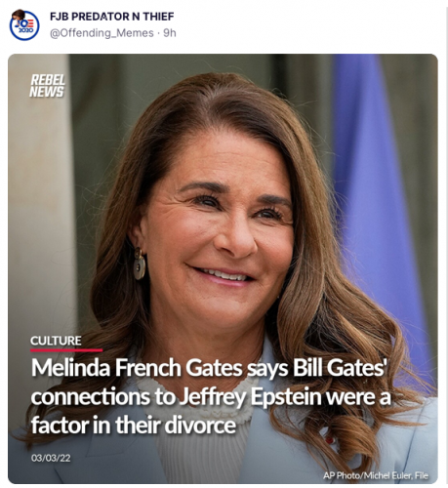
Task: Click the JOE 2020 profile avatar
Action: 24,25
